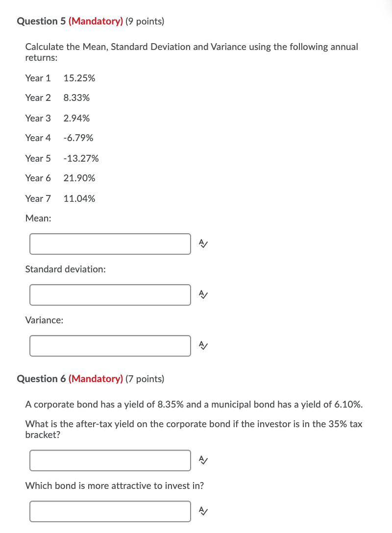Click the spell check icon beside Variance

coord(202,345)
